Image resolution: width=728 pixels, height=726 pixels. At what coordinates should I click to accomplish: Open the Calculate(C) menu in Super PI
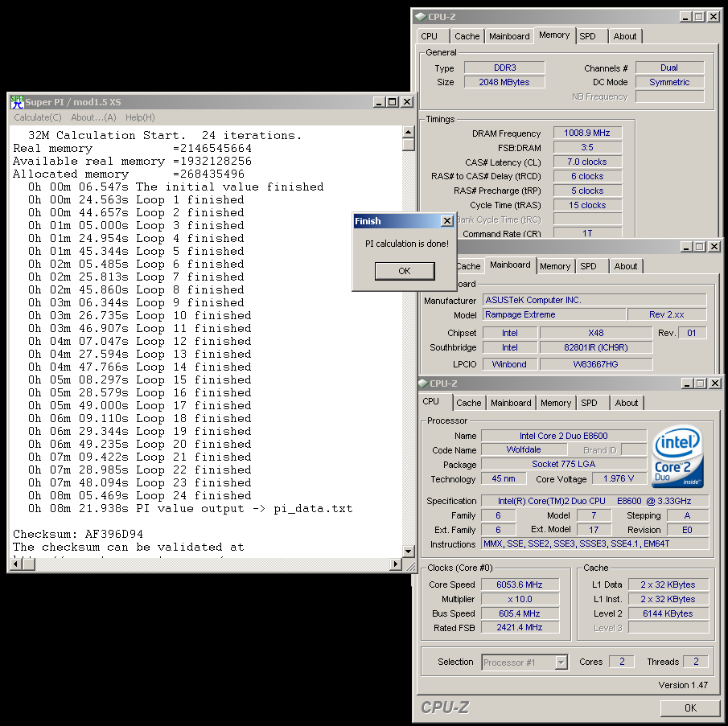click(38, 117)
